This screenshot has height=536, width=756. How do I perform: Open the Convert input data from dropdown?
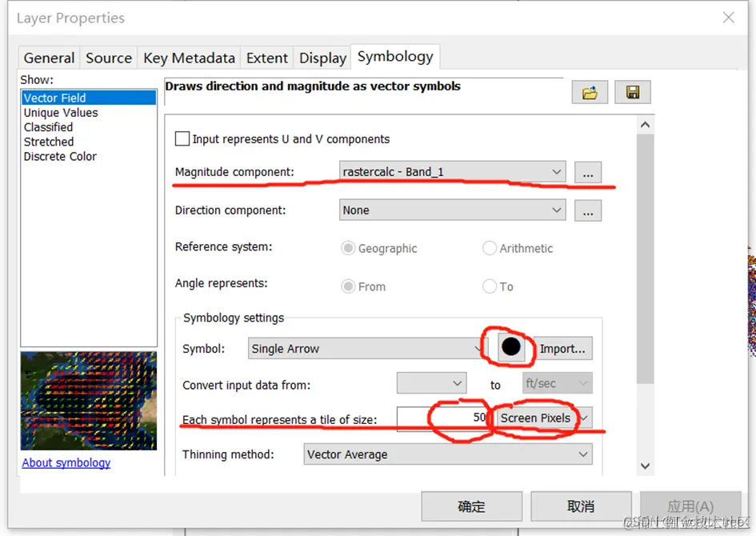pyautogui.click(x=431, y=383)
